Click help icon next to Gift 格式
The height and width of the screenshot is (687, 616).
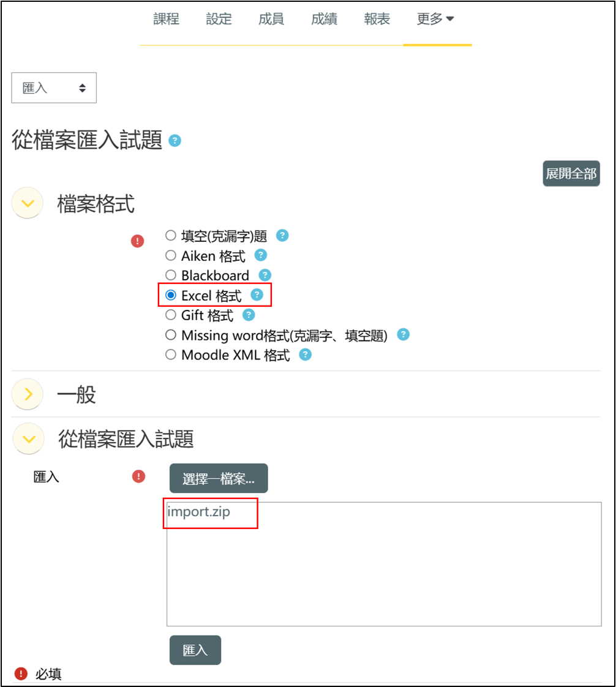(249, 315)
